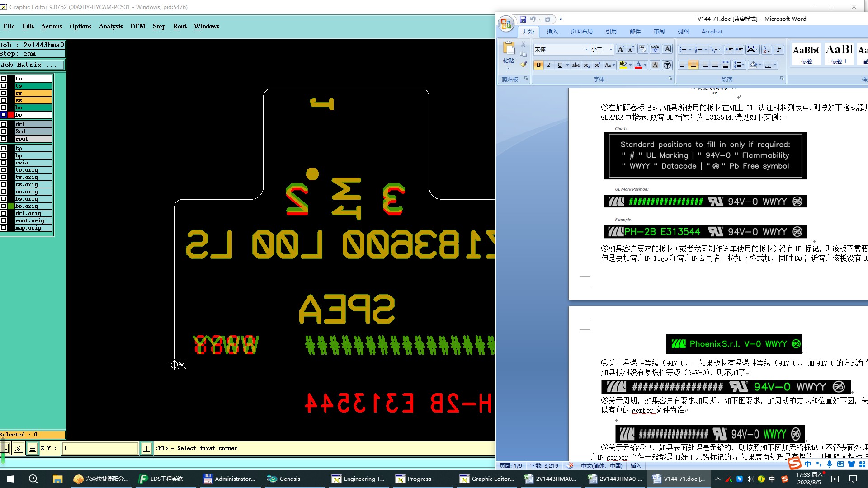
Task: Switch to the 页面布局 ribbon tab
Action: click(581, 31)
